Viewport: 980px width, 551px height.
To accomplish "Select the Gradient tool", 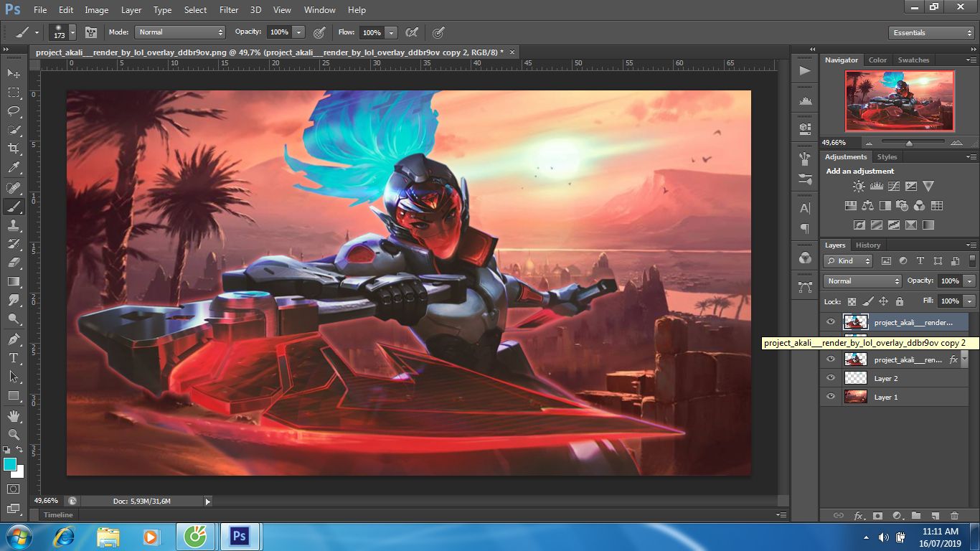I will click(14, 281).
